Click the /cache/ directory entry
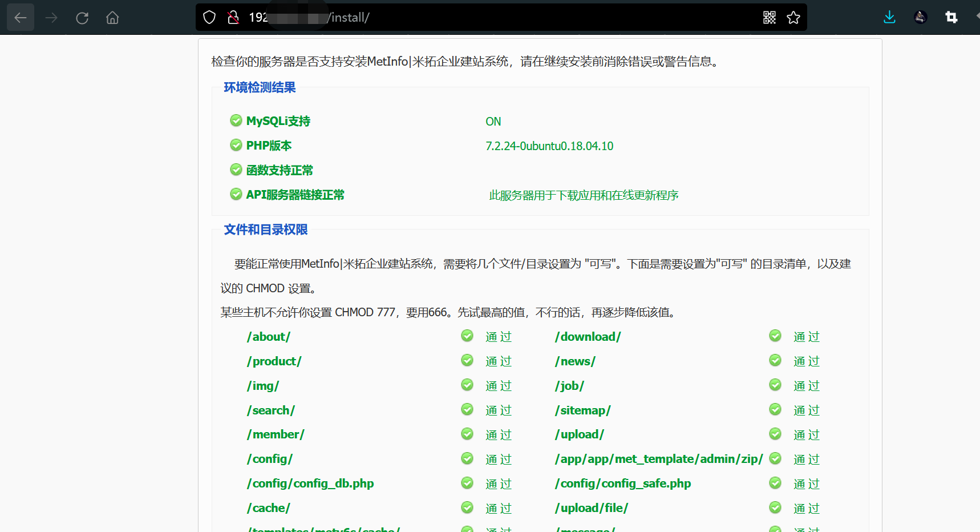The image size is (980, 532). coord(269,508)
